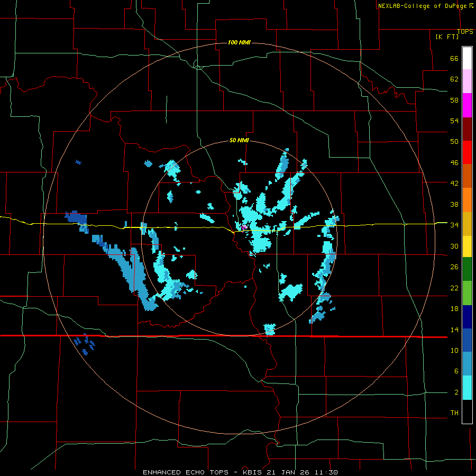Viewport: 476px width, 476px height.
Task: Click the gold 38 kft legend swatch
Action: tap(467, 224)
